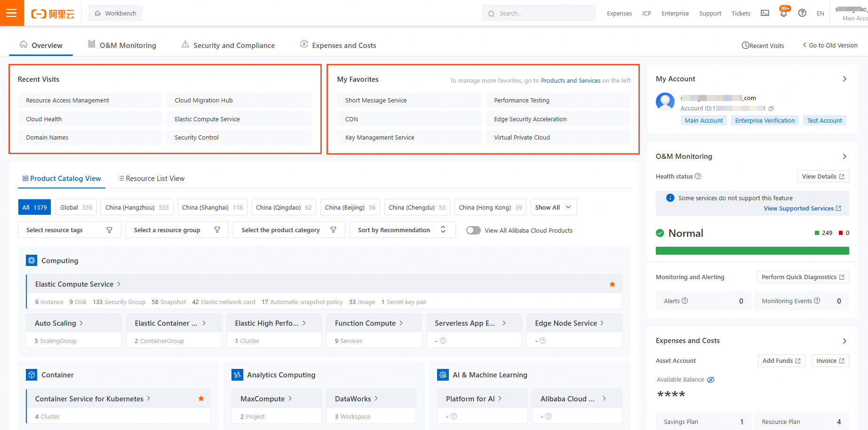Open the MaxCompute product card
This screenshot has width=868, height=430.
click(x=277, y=407)
